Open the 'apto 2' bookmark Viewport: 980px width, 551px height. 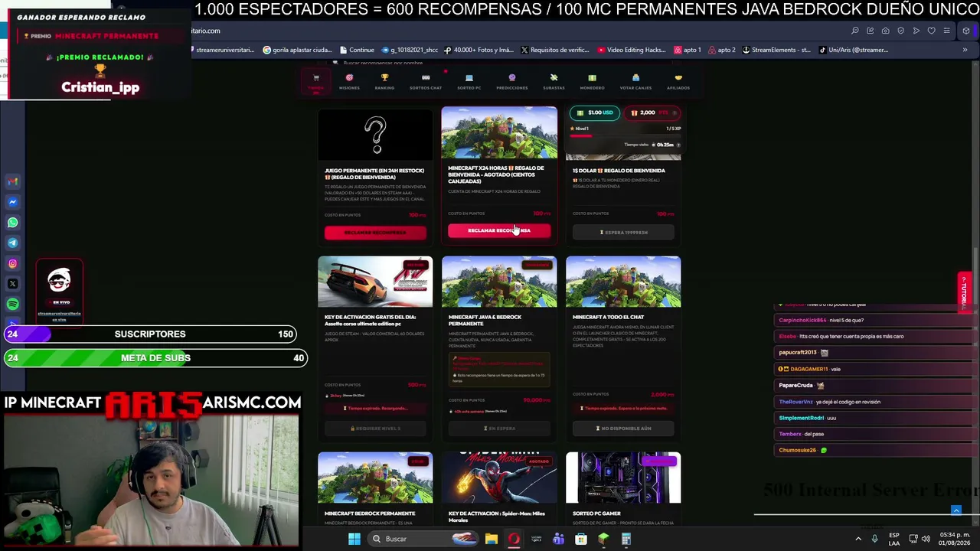click(722, 50)
